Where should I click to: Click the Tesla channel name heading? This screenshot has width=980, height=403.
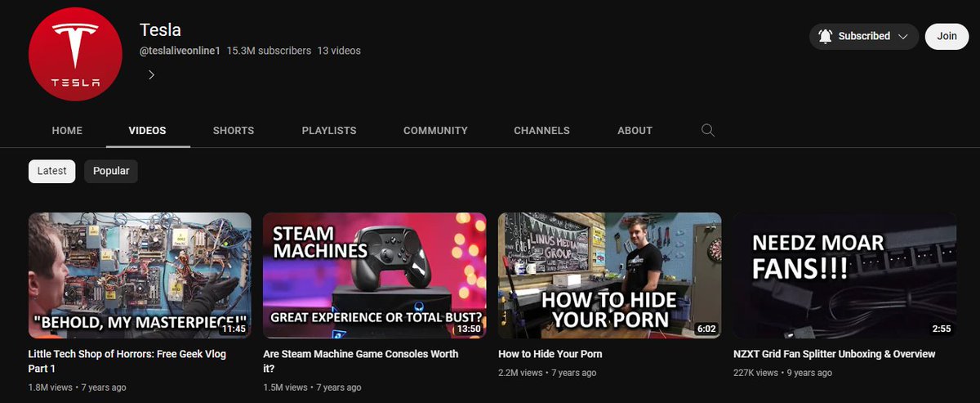(160, 29)
